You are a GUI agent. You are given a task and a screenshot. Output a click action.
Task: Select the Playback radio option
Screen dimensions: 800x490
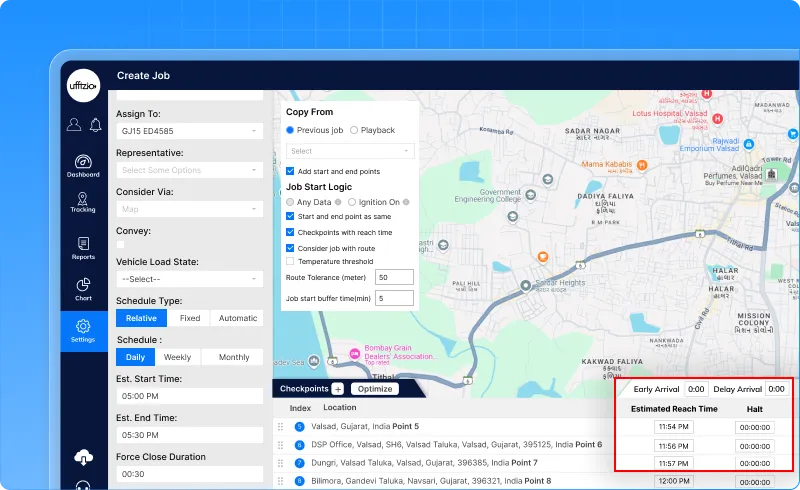pos(352,130)
